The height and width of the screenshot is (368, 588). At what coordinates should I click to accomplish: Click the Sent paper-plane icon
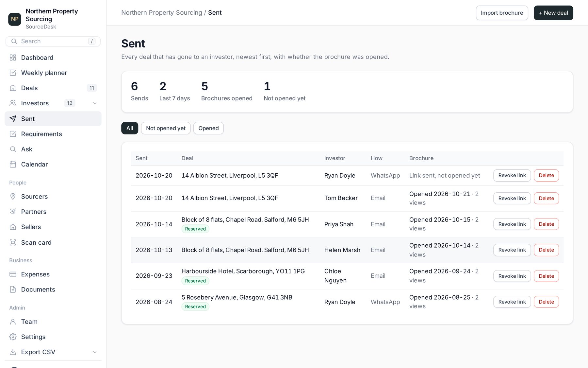click(x=13, y=119)
